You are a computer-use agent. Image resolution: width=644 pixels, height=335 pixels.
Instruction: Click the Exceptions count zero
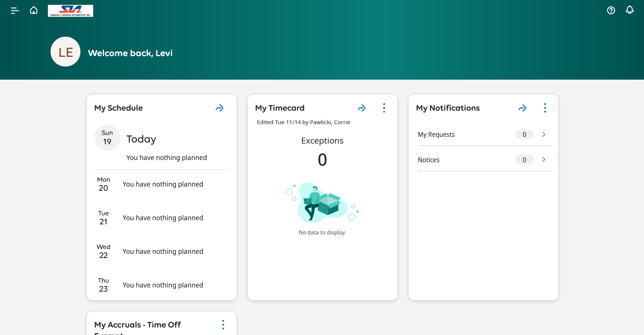[x=322, y=160]
